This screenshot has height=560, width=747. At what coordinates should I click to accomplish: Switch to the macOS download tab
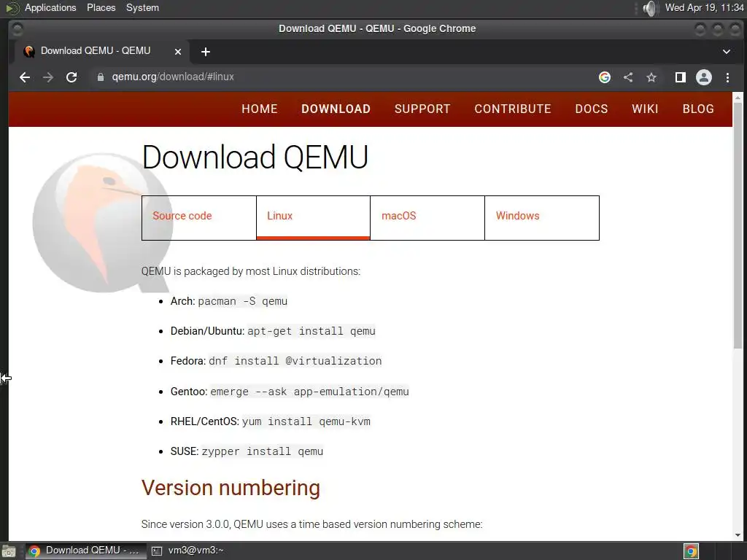pyautogui.click(x=427, y=217)
